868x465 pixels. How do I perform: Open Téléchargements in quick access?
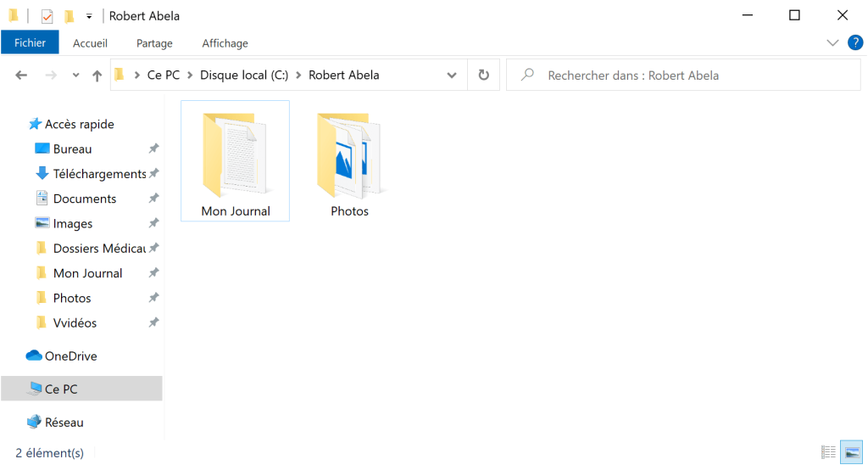(x=99, y=174)
